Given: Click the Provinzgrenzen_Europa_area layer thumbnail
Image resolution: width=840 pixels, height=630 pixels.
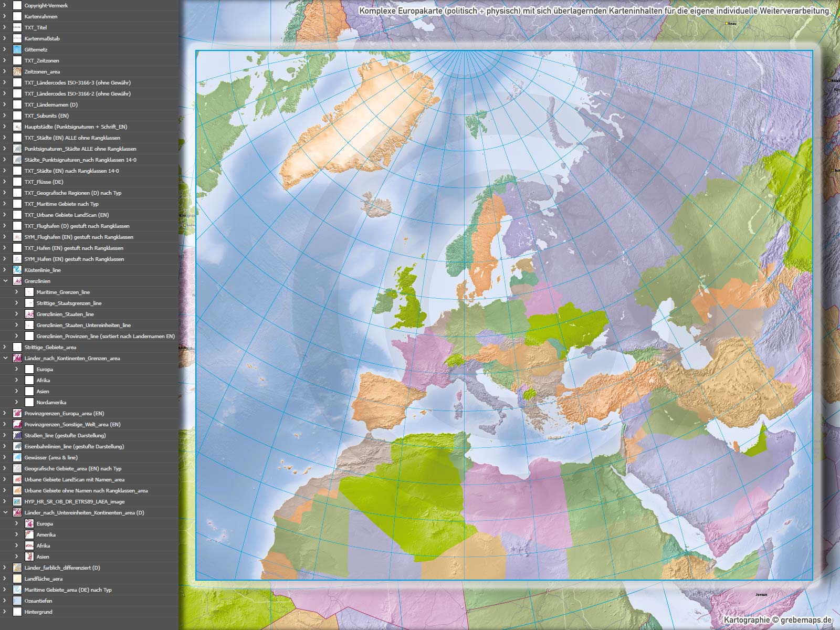Looking at the screenshot, I should pos(17,413).
